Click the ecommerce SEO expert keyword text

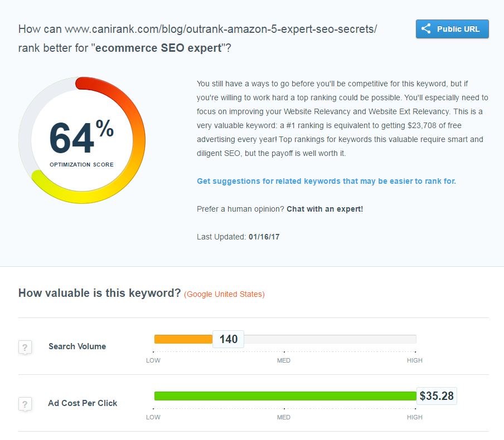click(158, 48)
